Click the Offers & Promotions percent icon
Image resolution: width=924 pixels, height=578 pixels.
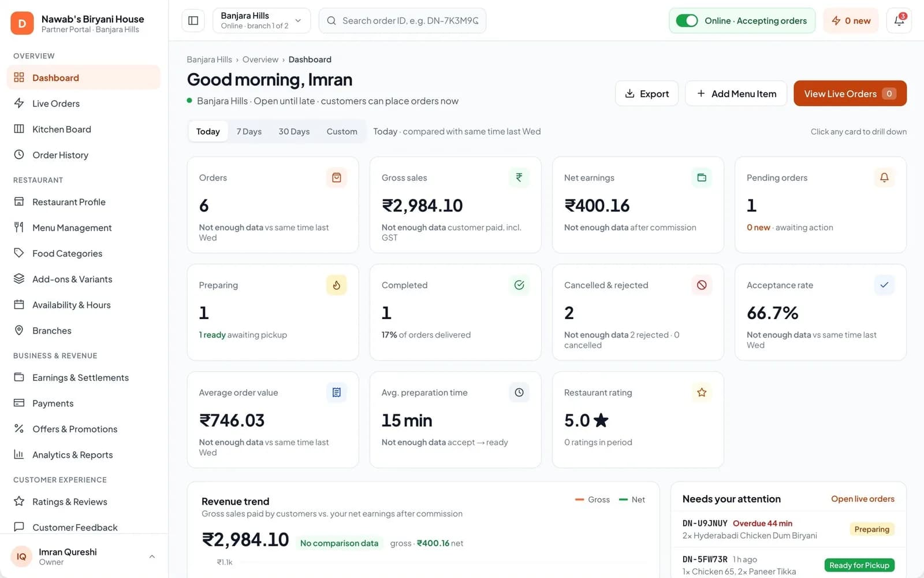click(x=19, y=428)
